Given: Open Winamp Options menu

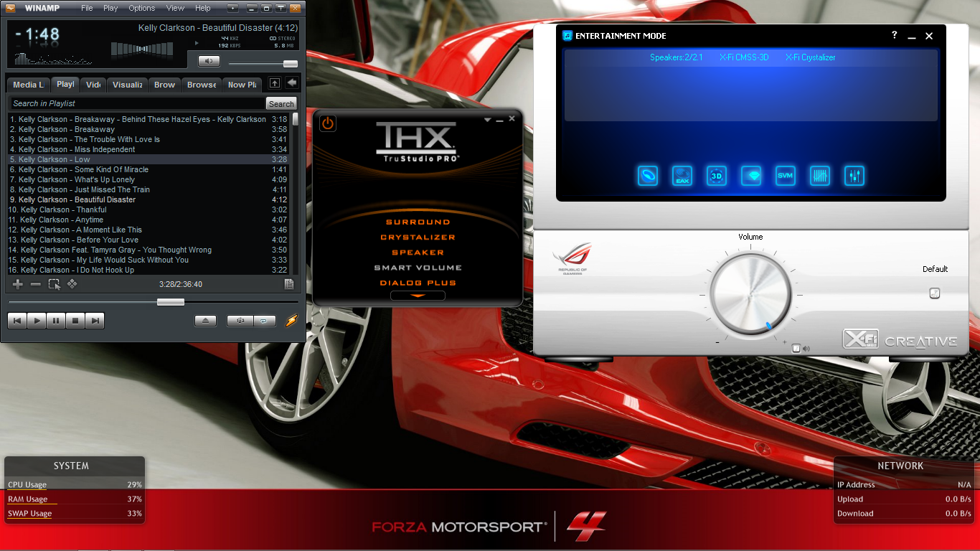Looking at the screenshot, I should pyautogui.click(x=142, y=8).
